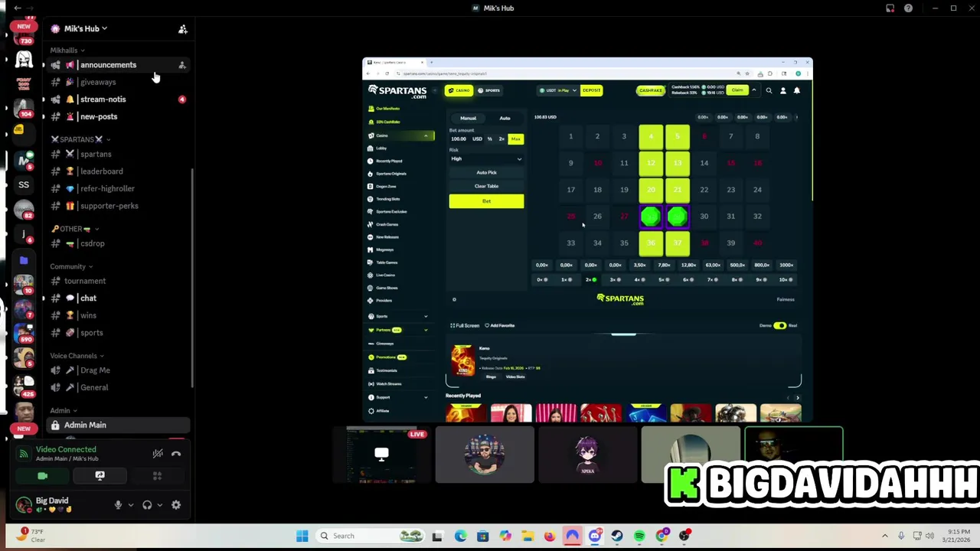Open the leaderboard channel
Viewport: 980px width, 551px height.
click(x=116, y=171)
